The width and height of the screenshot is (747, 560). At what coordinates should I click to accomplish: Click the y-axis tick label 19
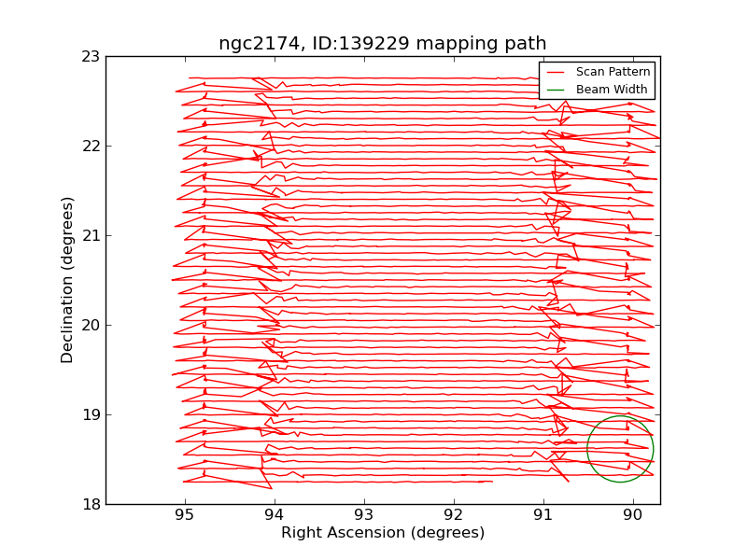90,414
